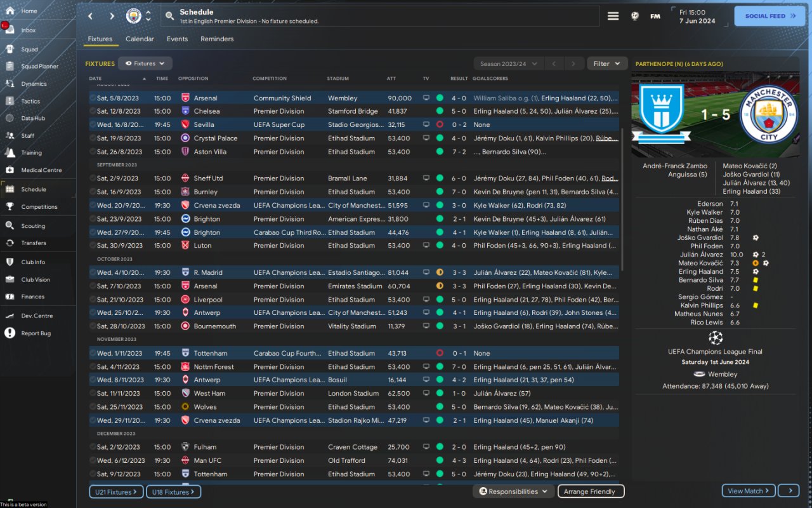The width and height of the screenshot is (812, 508).
Task: Click the football world icon in the top bar
Action: tap(635, 16)
